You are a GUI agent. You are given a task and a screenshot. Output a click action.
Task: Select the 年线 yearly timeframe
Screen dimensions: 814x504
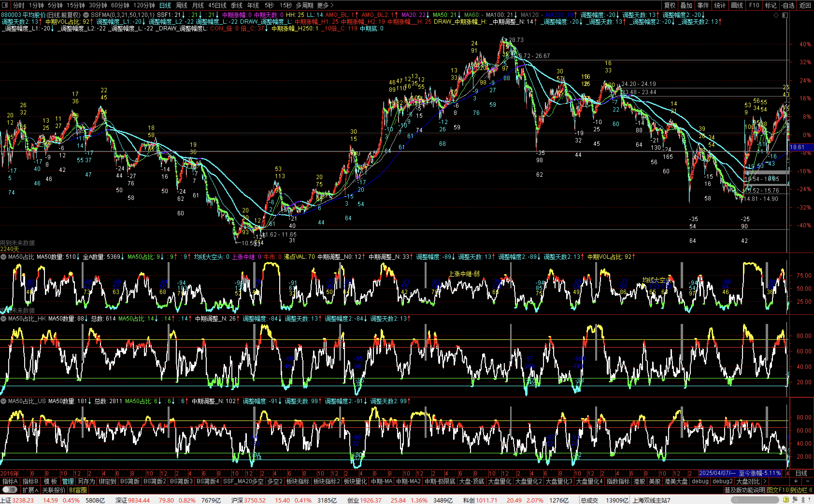(253, 5)
